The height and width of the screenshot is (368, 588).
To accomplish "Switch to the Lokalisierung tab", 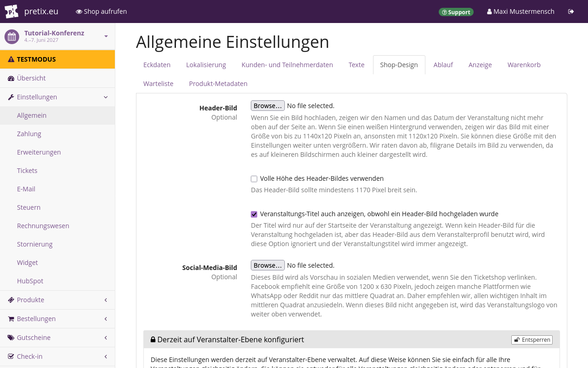I will click(206, 65).
